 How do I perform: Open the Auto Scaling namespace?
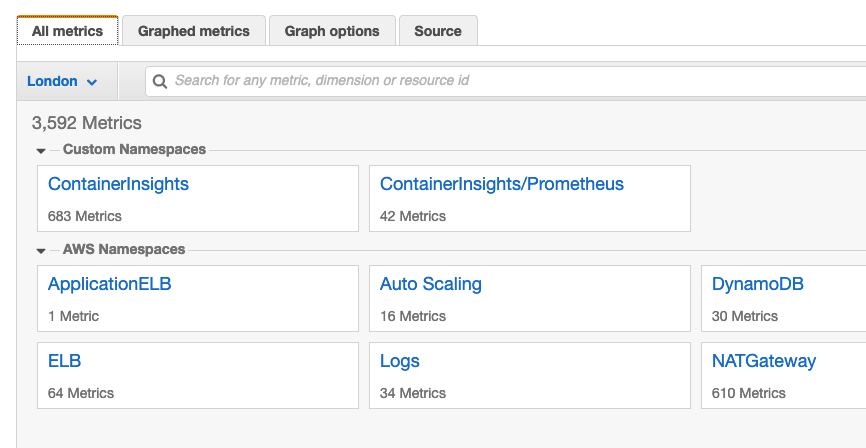click(431, 284)
